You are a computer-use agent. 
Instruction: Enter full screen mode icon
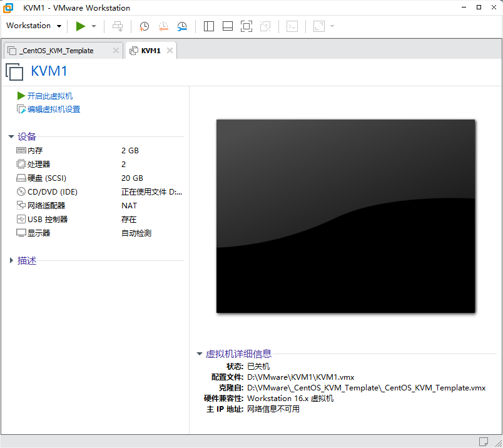[246, 26]
